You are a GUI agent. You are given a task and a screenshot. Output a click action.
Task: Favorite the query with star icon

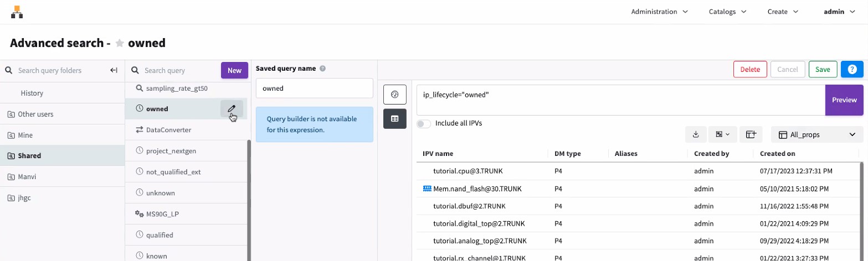tap(120, 43)
